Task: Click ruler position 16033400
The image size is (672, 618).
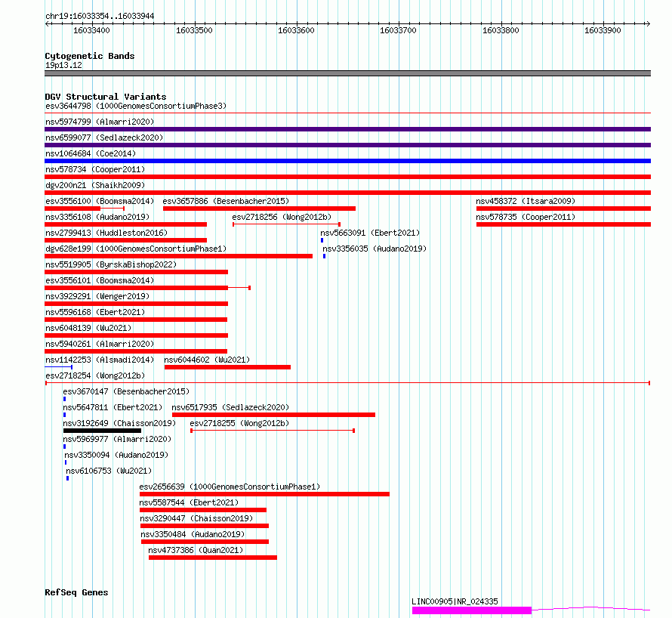Action: pos(91,30)
